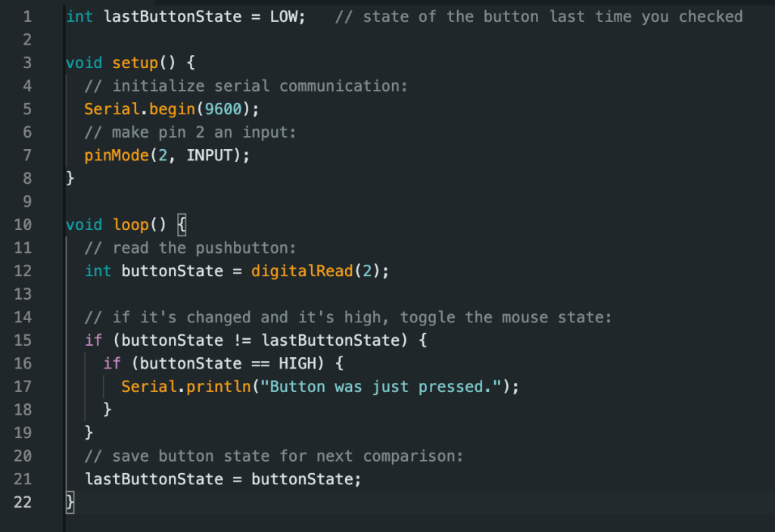Click line number 10 in the gutter
The height and width of the screenshot is (532, 775).
23,225
